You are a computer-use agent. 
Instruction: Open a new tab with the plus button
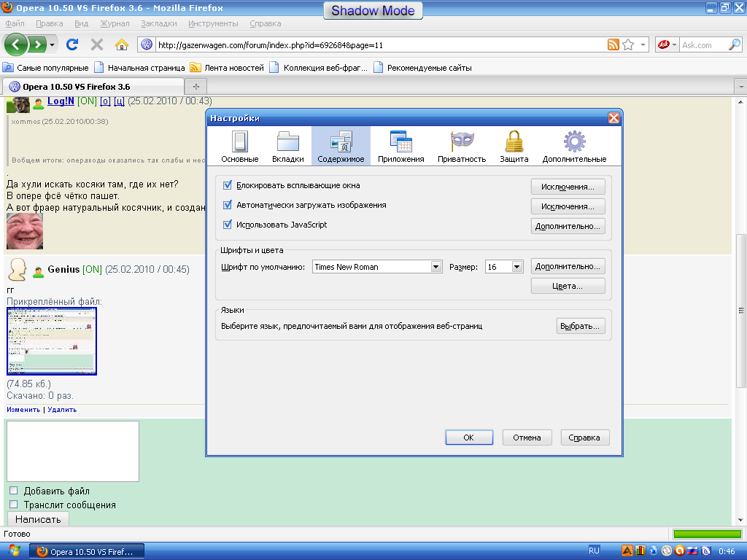coord(196,87)
